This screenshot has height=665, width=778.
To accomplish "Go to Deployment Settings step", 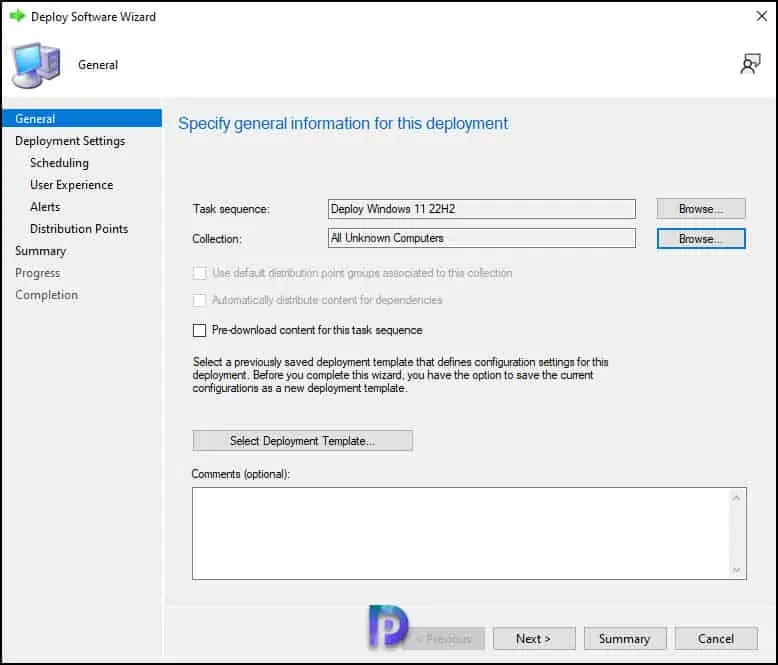I will 70,141.
